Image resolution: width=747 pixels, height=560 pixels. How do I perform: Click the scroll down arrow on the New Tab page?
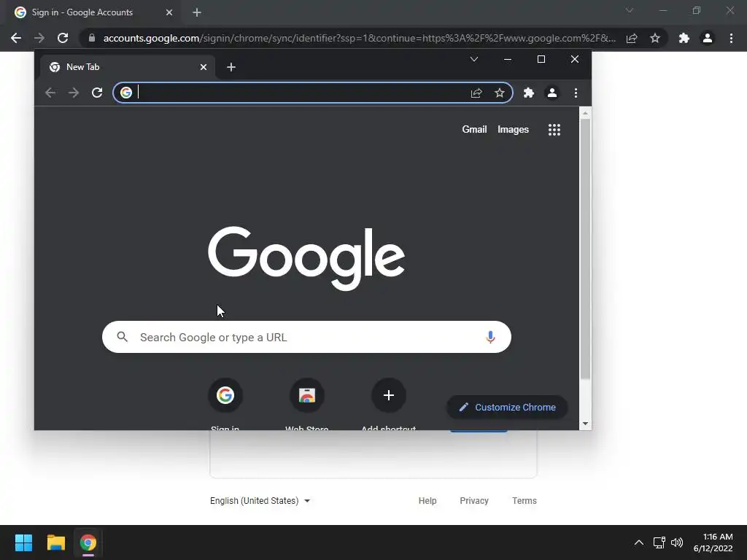click(x=585, y=424)
